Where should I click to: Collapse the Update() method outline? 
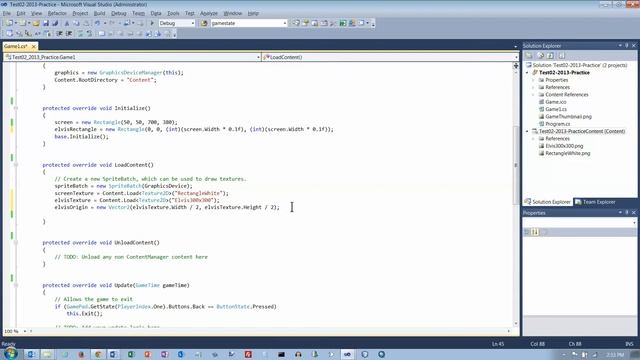pos(16,285)
